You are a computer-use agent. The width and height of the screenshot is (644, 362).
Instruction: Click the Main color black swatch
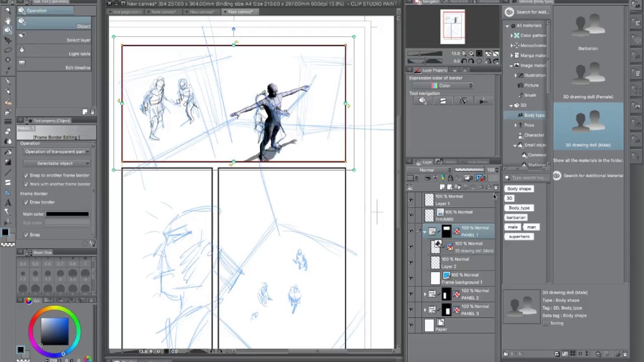pyautogui.click(x=67, y=214)
